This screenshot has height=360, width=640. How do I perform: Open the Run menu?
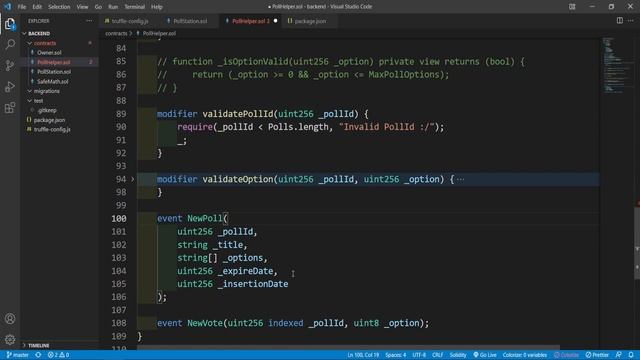click(113, 7)
